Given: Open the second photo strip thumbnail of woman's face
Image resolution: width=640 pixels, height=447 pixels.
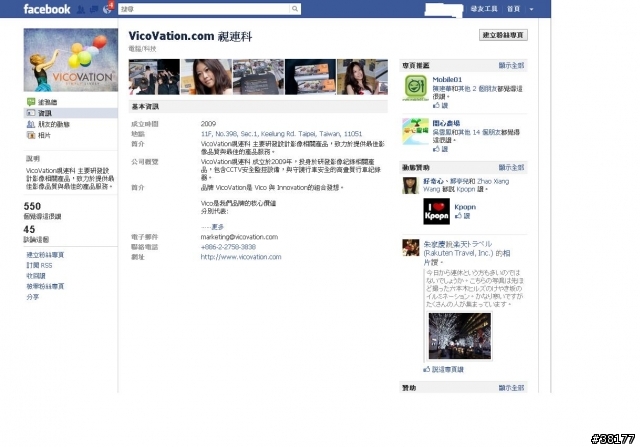Looking at the screenshot, I should click(x=206, y=77).
